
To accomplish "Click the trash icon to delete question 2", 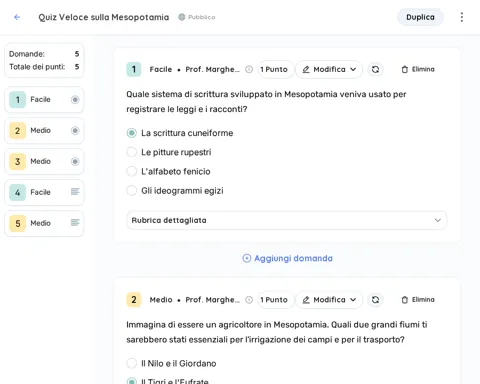I will coord(405,300).
